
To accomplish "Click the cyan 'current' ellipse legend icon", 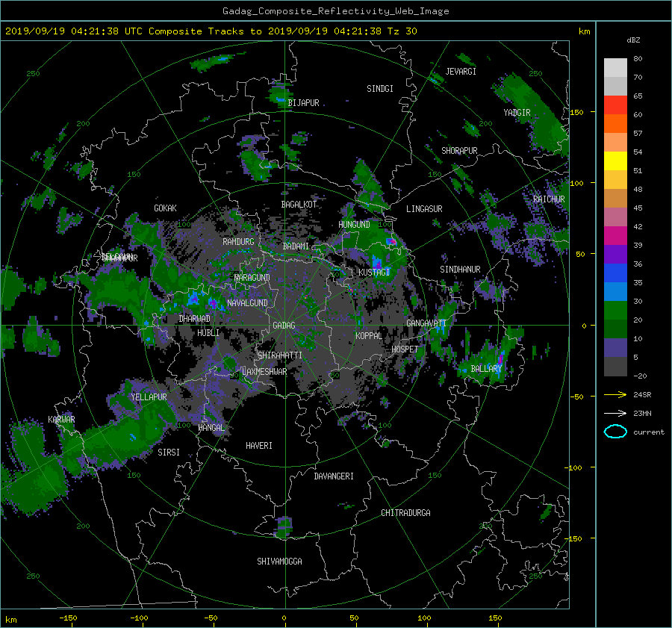I will [615, 432].
